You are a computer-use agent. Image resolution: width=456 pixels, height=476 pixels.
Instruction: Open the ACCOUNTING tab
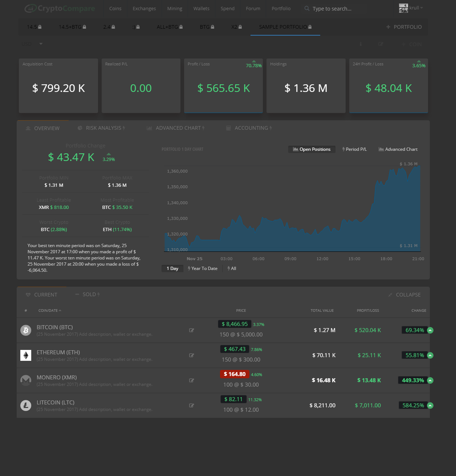[x=249, y=128]
